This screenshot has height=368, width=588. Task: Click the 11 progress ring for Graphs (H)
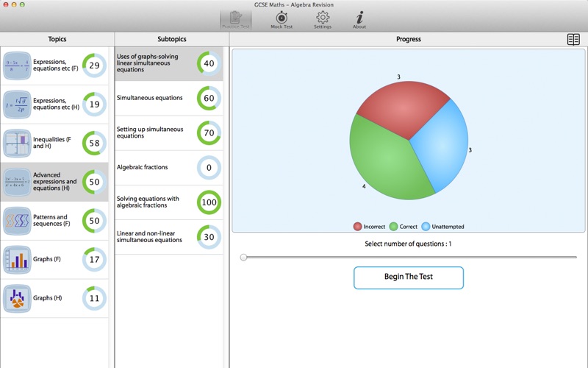(x=95, y=298)
